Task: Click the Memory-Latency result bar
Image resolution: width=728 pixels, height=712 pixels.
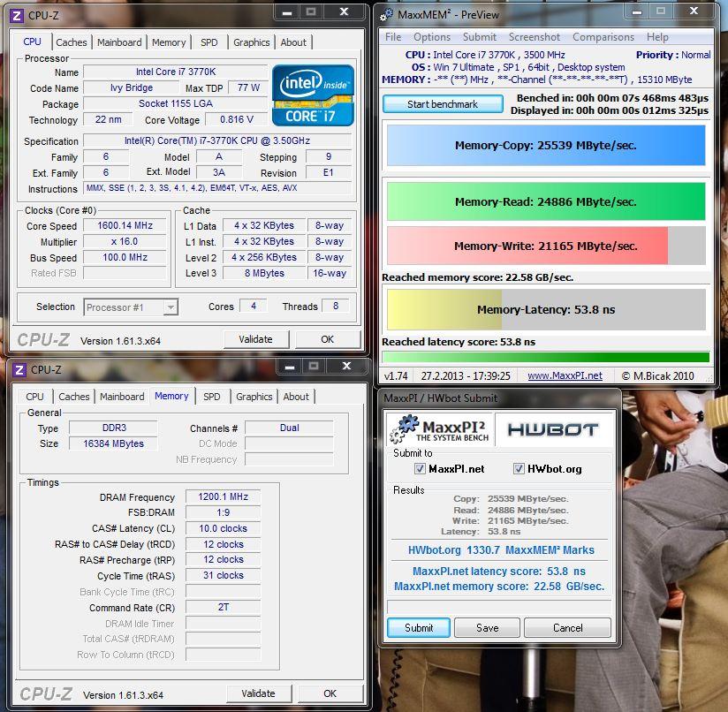Action: pos(546,309)
